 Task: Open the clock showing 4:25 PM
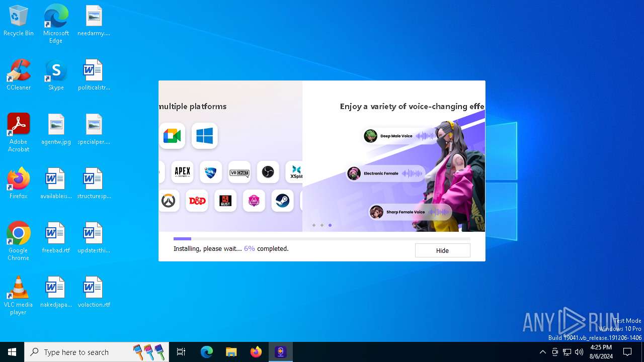coord(601,352)
